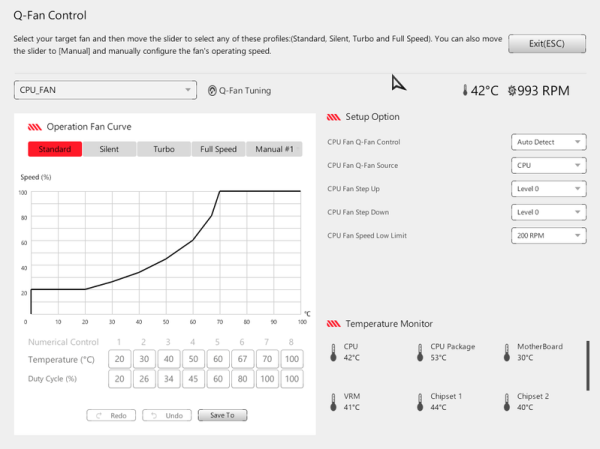Click the Chipset 1 thermometer icon
Screen dimensions: 600x449
point(420,402)
